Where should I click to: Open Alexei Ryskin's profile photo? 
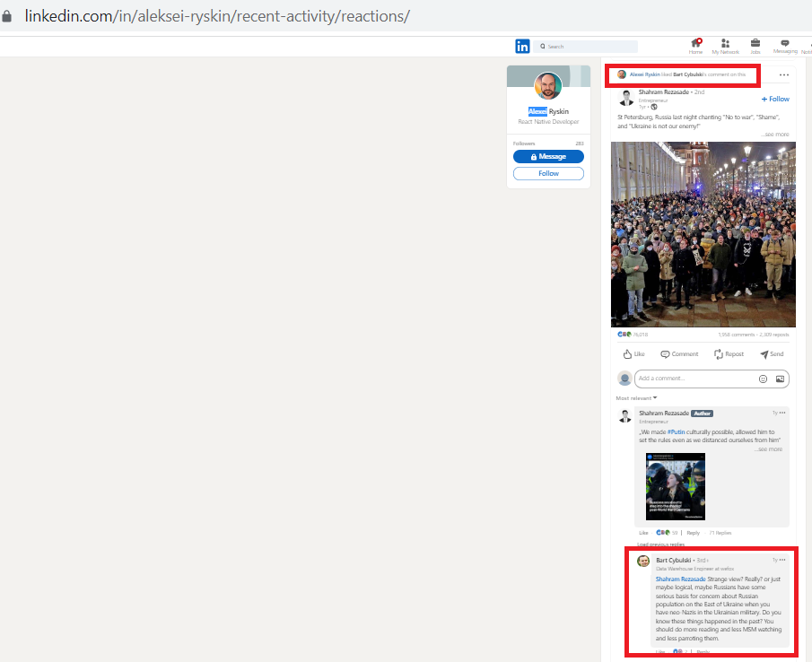[548, 86]
